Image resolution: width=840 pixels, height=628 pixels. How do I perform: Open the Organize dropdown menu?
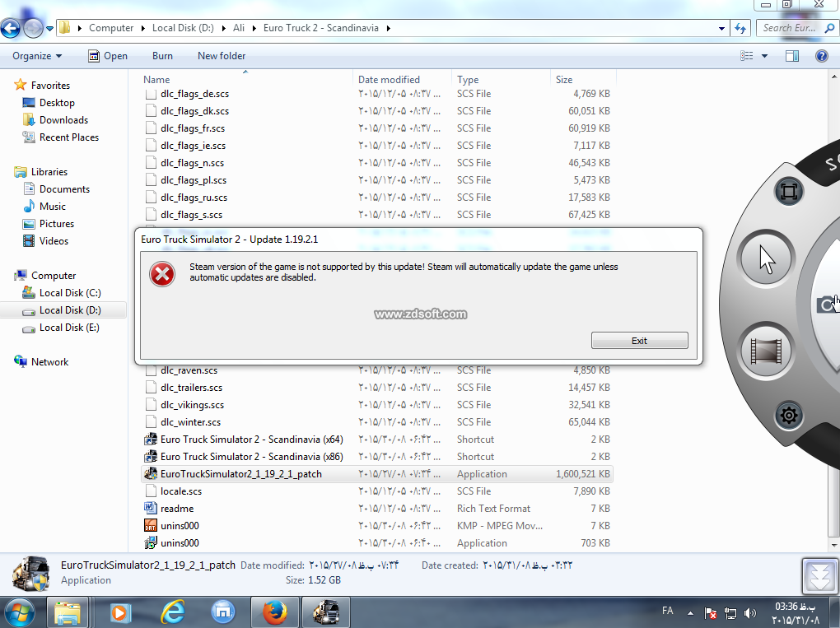click(37, 56)
